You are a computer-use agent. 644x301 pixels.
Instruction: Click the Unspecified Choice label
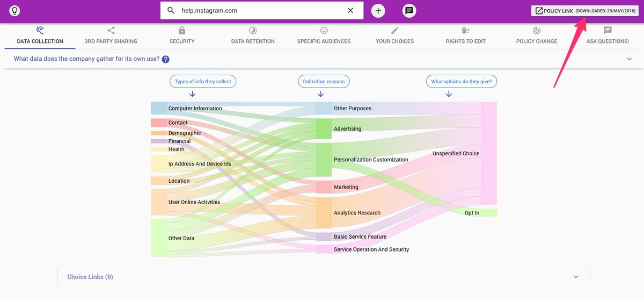coord(456,153)
